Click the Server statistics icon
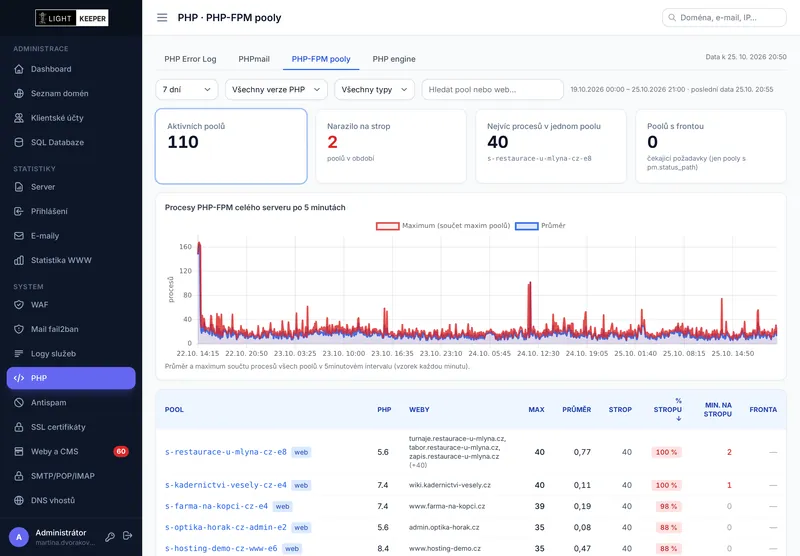800x556 pixels. pyautogui.click(x=19, y=187)
